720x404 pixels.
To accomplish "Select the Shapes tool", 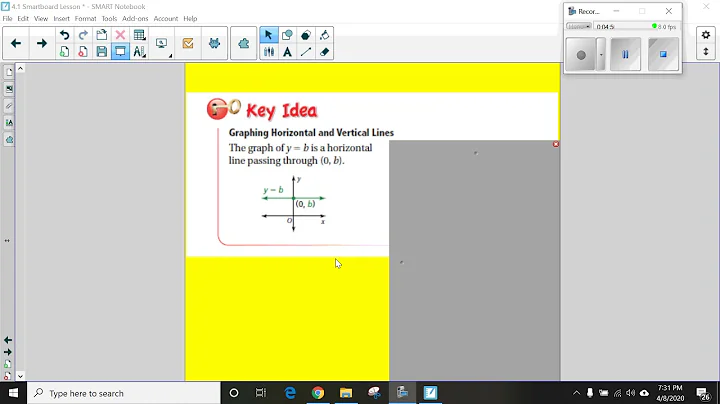I will (287, 35).
